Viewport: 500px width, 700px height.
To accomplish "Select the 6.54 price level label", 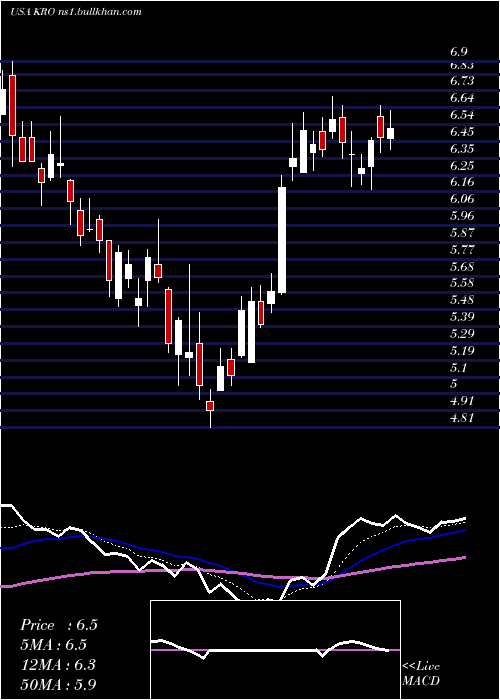I will pyautogui.click(x=462, y=115).
